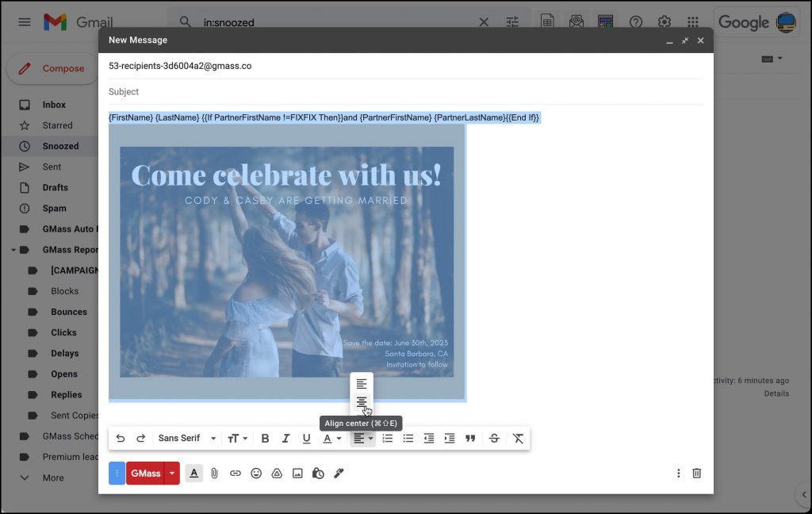Open the Sans Serif font dropdown
812x514 pixels.
186,438
